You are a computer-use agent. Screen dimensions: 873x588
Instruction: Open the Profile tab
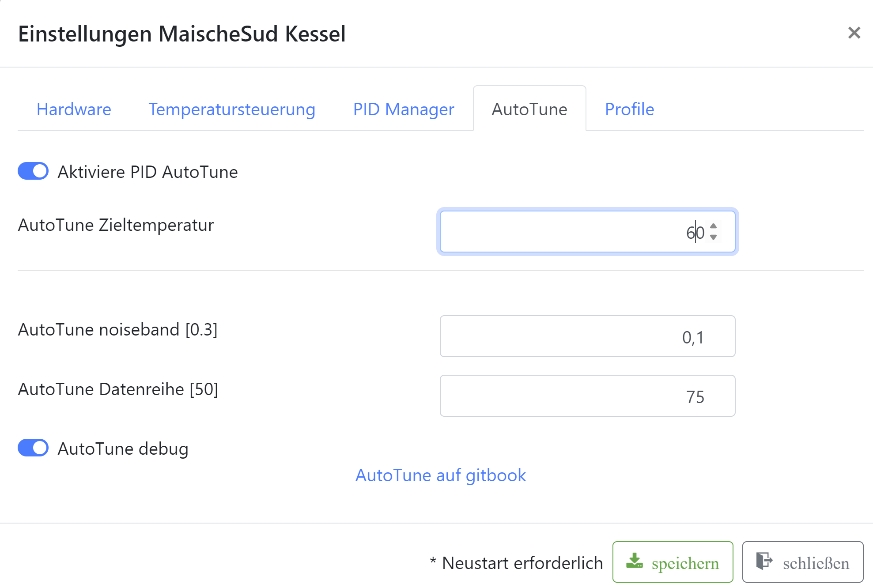629,109
